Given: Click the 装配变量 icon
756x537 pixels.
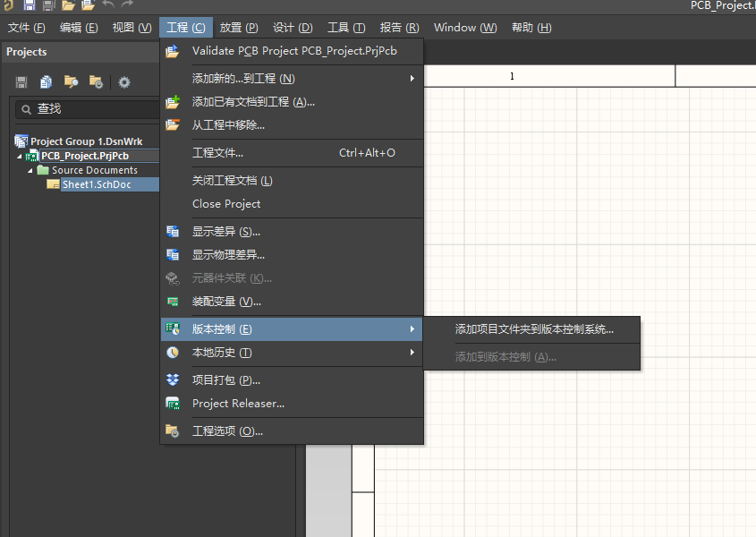Looking at the screenshot, I should (x=173, y=302).
